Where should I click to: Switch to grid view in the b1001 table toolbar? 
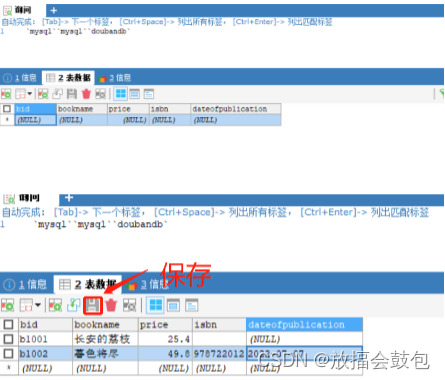(x=155, y=305)
